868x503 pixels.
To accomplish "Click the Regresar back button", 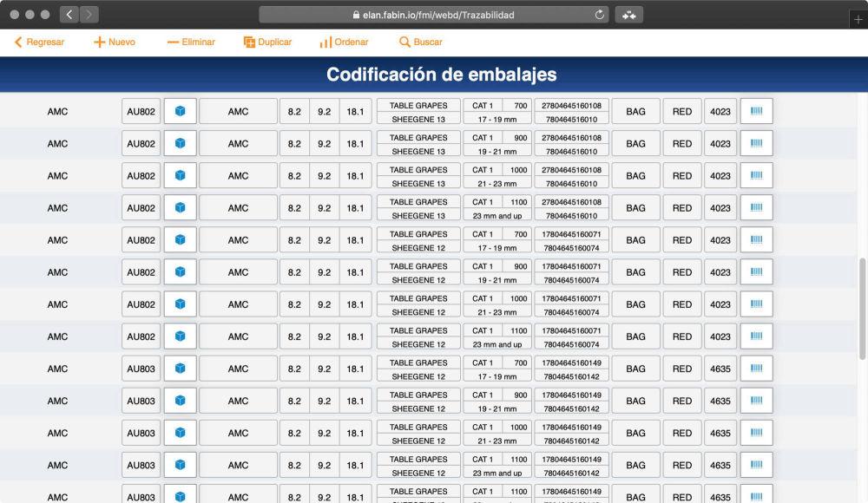I will coord(39,42).
